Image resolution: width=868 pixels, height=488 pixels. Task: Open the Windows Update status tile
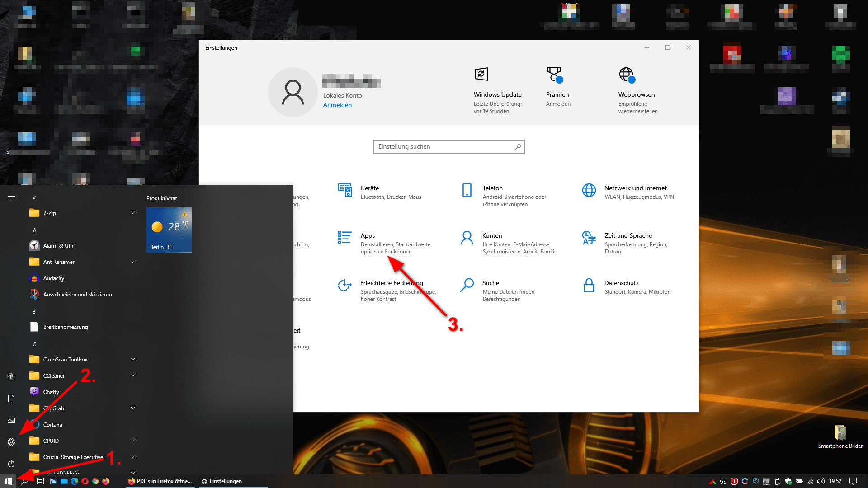click(497, 94)
